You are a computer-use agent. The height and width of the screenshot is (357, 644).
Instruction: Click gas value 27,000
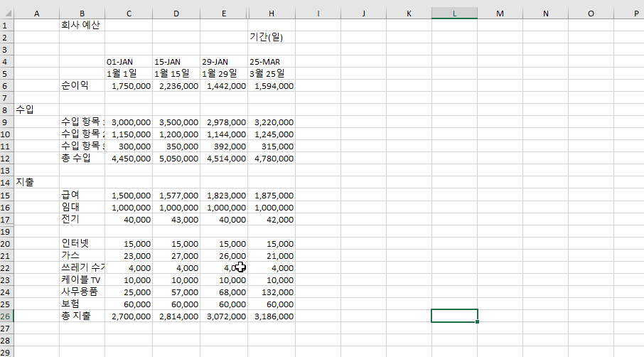pos(176,256)
